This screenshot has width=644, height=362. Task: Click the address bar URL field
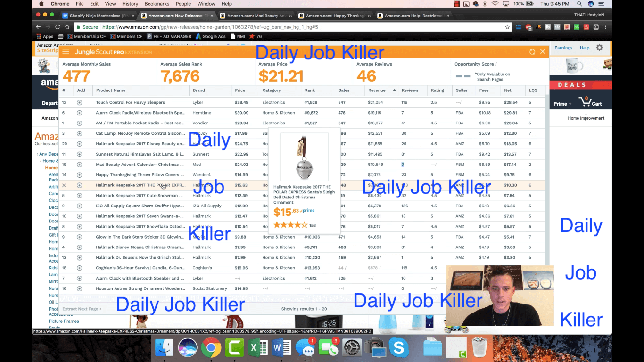click(292, 27)
